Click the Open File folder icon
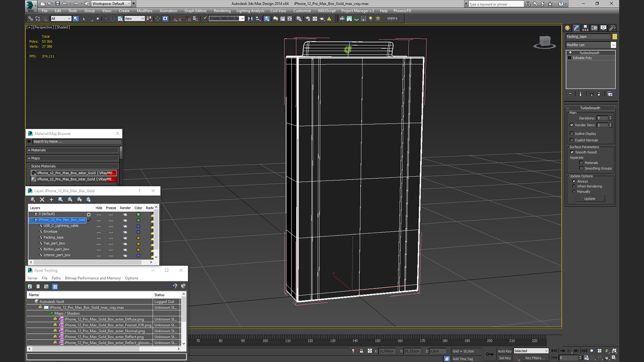 click(x=50, y=4)
